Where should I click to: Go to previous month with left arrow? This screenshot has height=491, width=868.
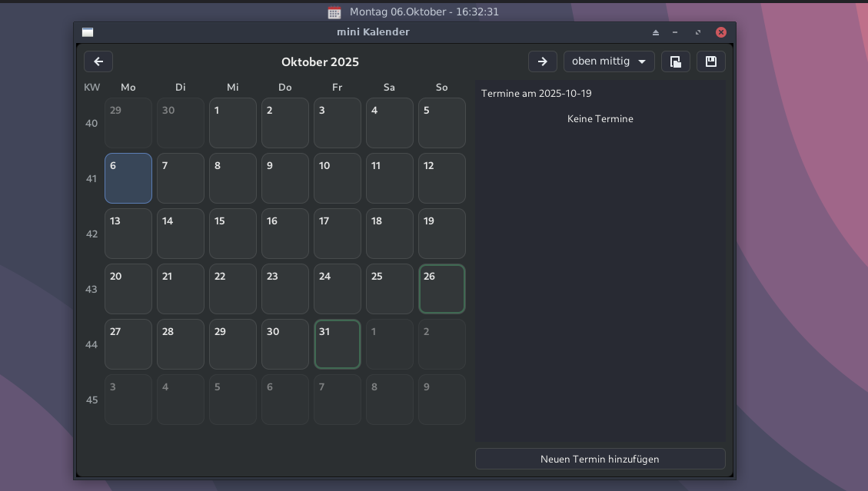tap(98, 61)
